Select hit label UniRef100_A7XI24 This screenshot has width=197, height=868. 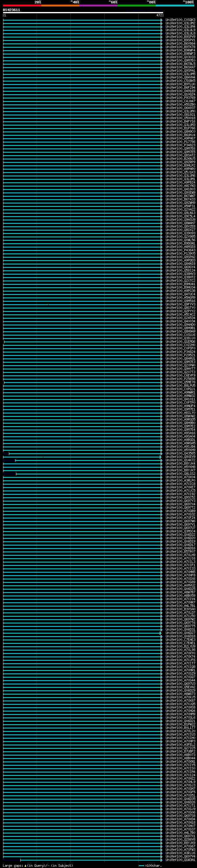pyautogui.click(x=180, y=775)
